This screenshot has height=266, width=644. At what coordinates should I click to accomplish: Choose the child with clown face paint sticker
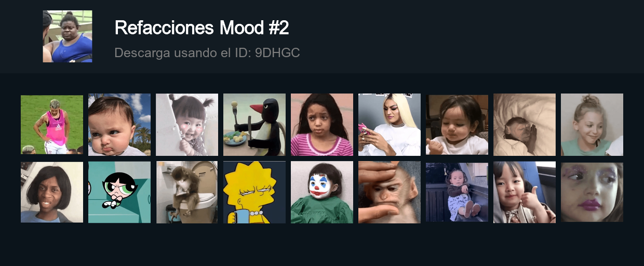coord(322,192)
